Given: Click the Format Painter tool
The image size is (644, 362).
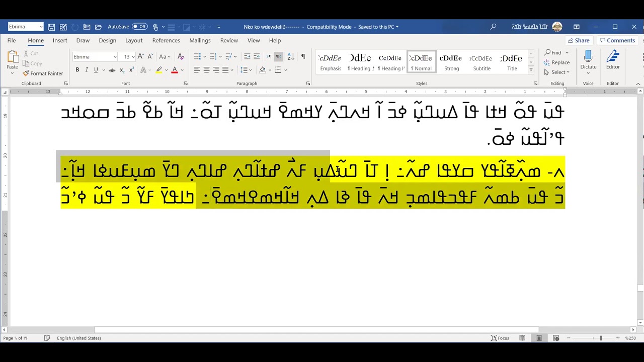Looking at the screenshot, I should (43, 73).
